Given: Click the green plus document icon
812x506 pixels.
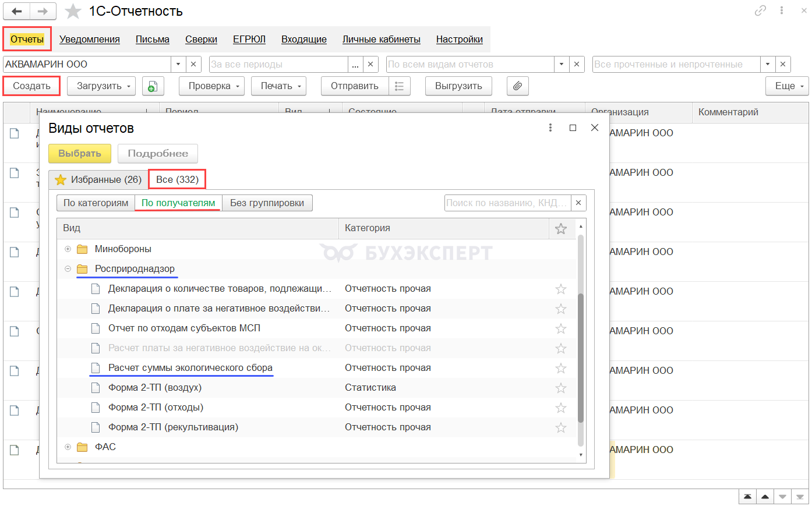Looking at the screenshot, I should click(153, 86).
